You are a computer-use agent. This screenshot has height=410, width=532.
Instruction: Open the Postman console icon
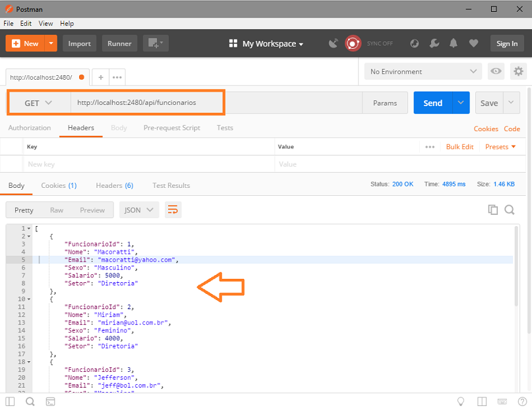[x=50, y=402]
